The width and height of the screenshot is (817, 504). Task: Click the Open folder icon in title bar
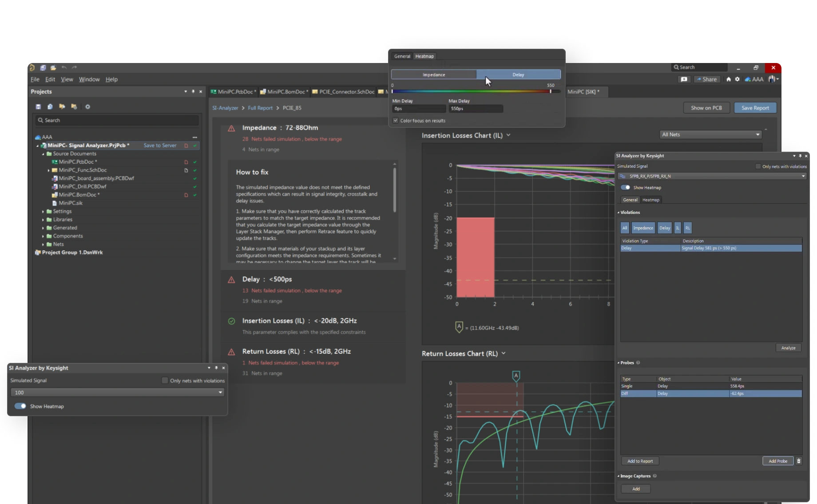coord(53,68)
